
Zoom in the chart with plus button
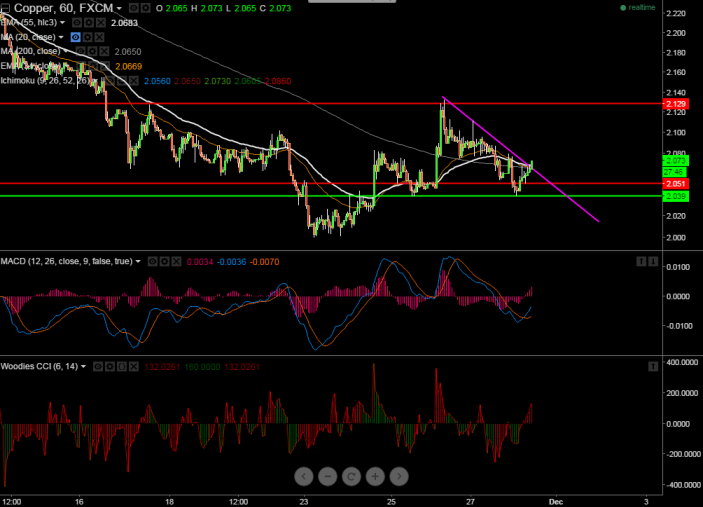pyautogui.click(x=375, y=476)
